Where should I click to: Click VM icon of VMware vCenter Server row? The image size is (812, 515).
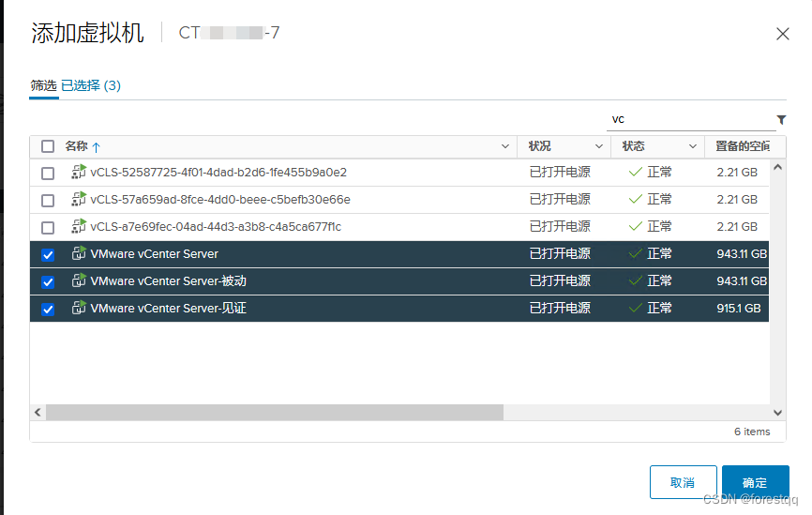click(x=79, y=253)
